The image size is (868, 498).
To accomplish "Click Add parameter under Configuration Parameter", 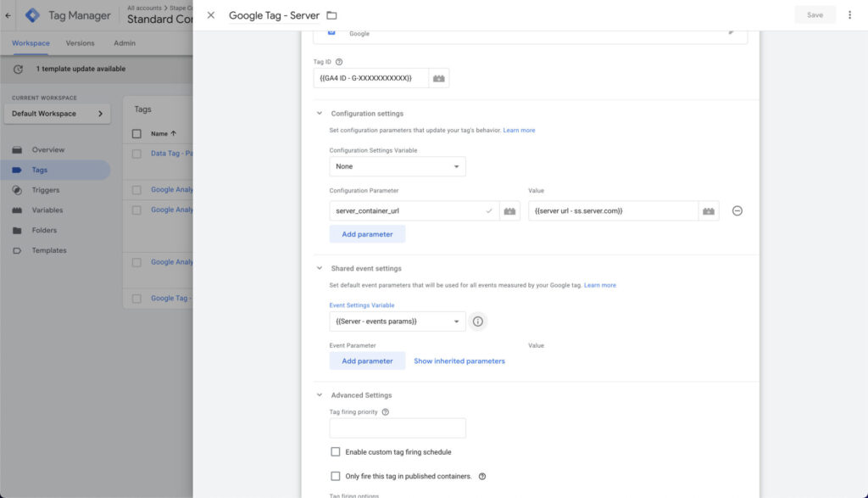I will [367, 234].
